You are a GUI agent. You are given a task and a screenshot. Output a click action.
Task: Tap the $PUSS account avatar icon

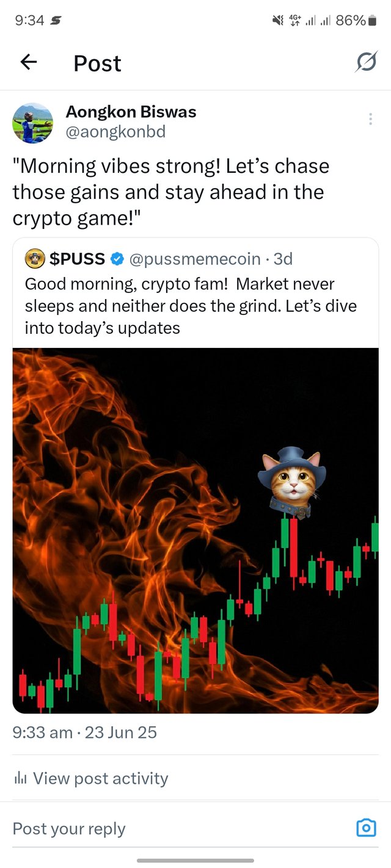[35, 259]
